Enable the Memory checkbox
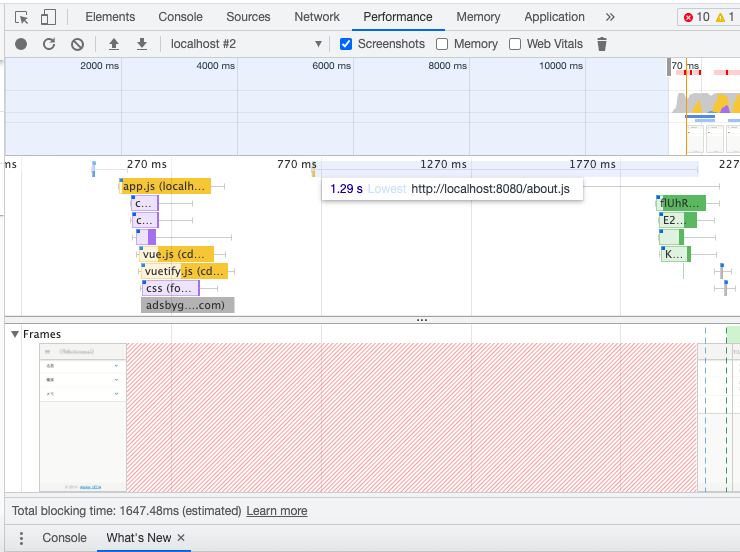740x552 pixels. (x=442, y=44)
